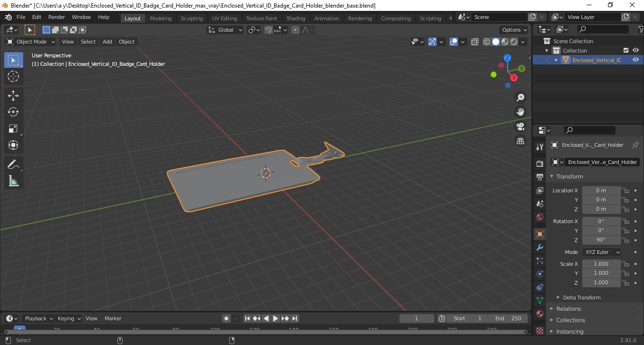Click the End frame 250 field
The image size is (644, 345).
pyautogui.click(x=509, y=318)
